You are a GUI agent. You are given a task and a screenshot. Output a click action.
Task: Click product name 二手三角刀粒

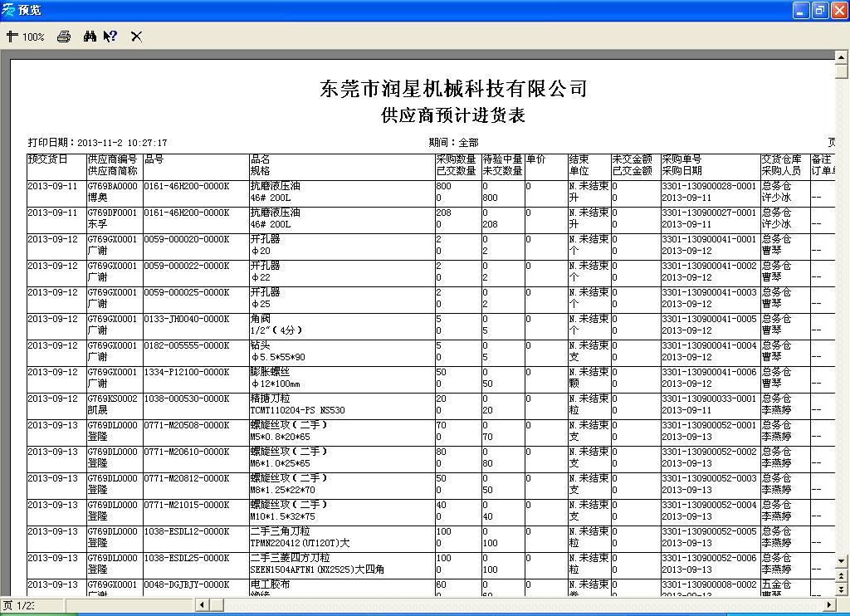(x=281, y=531)
